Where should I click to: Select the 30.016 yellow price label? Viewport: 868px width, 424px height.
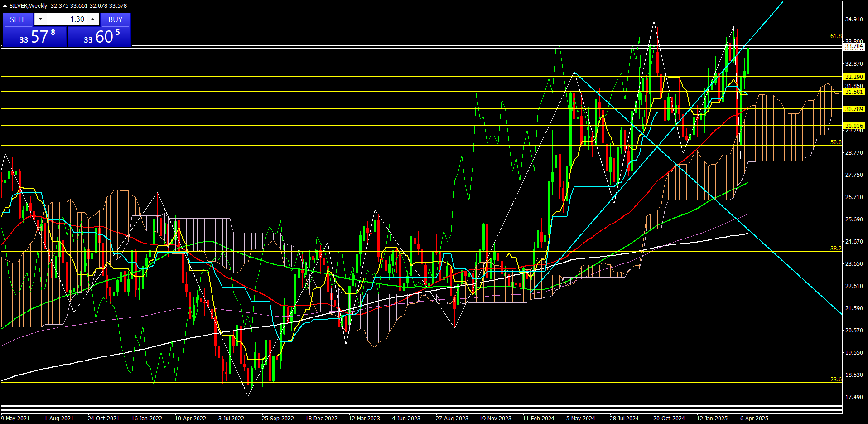click(854, 126)
